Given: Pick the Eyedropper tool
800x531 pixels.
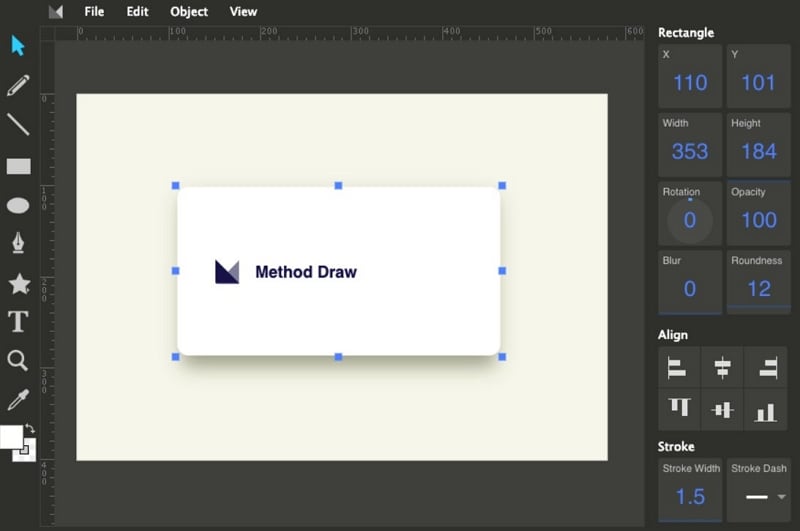Looking at the screenshot, I should [18, 400].
